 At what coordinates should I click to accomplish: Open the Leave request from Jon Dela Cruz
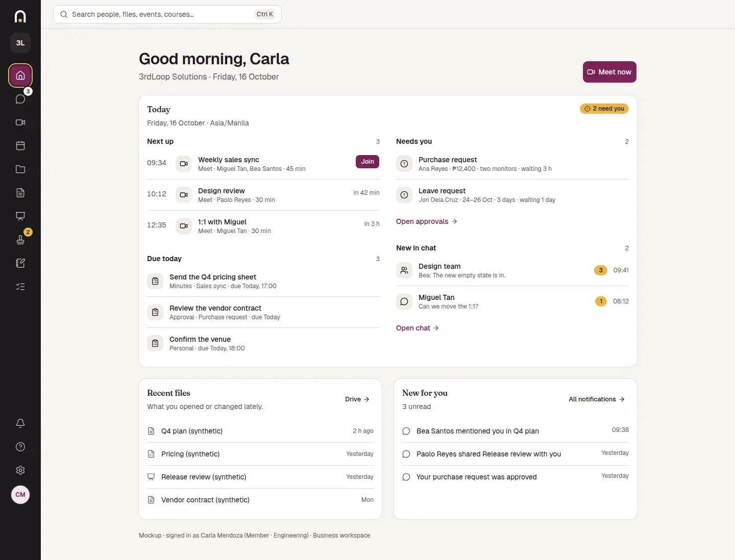[512, 195]
